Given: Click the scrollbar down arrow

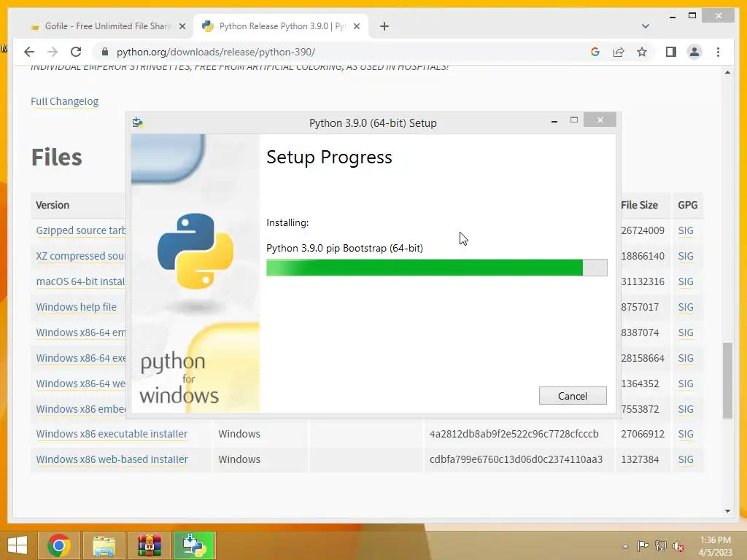Looking at the screenshot, I should (x=727, y=511).
